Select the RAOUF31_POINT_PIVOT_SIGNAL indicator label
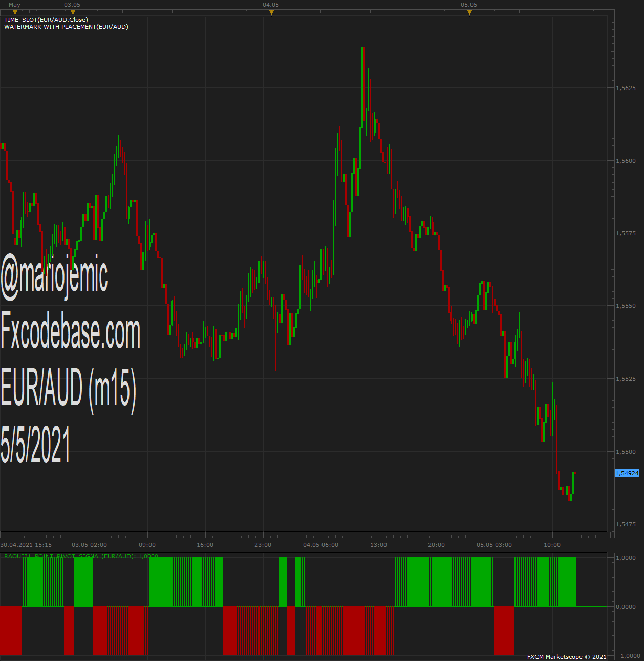The width and height of the screenshot is (644, 661). coord(81,556)
